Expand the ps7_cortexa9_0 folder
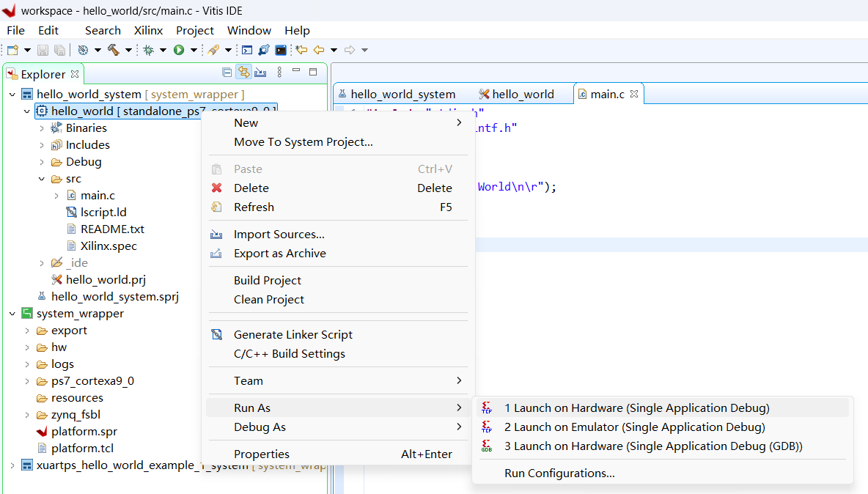This screenshot has width=868, height=494. click(26, 381)
